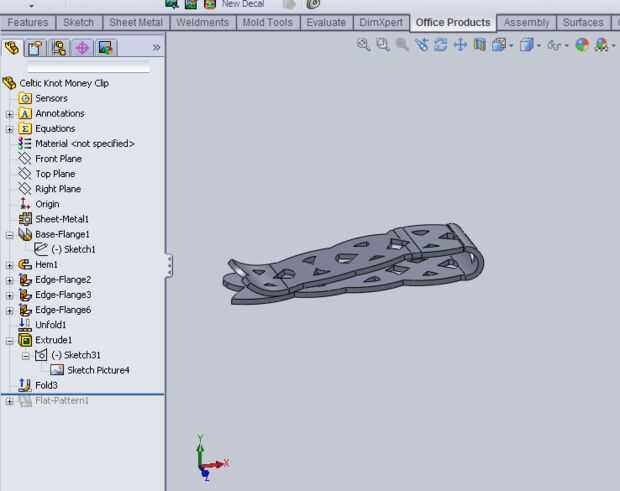Open the ConfigurationManager tab icon
Screen dimensions: 620x491
[59, 48]
